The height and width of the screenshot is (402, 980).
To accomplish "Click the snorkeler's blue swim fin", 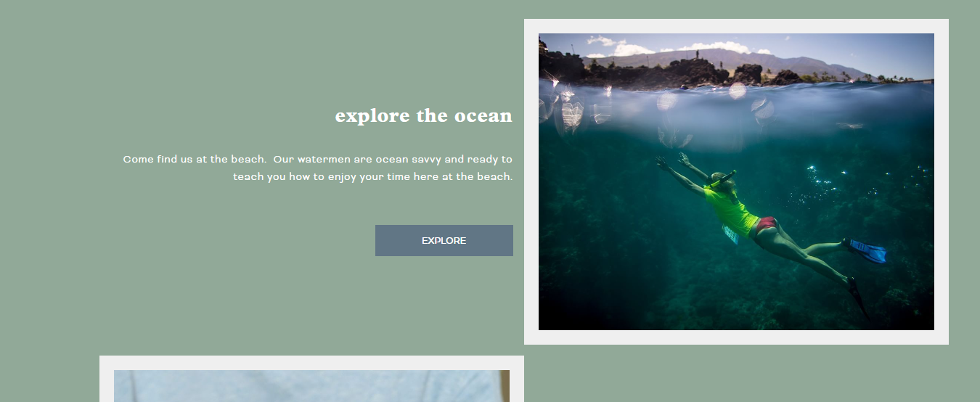I will pos(867,250).
